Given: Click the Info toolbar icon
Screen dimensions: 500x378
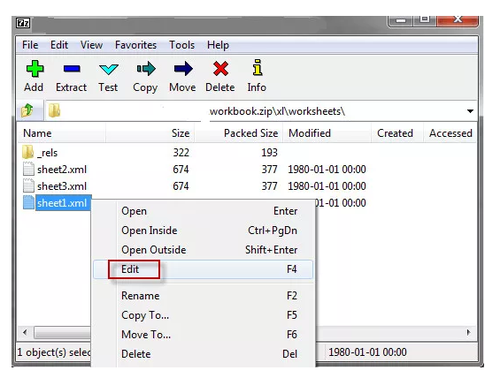Looking at the screenshot, I should point(257,68).
